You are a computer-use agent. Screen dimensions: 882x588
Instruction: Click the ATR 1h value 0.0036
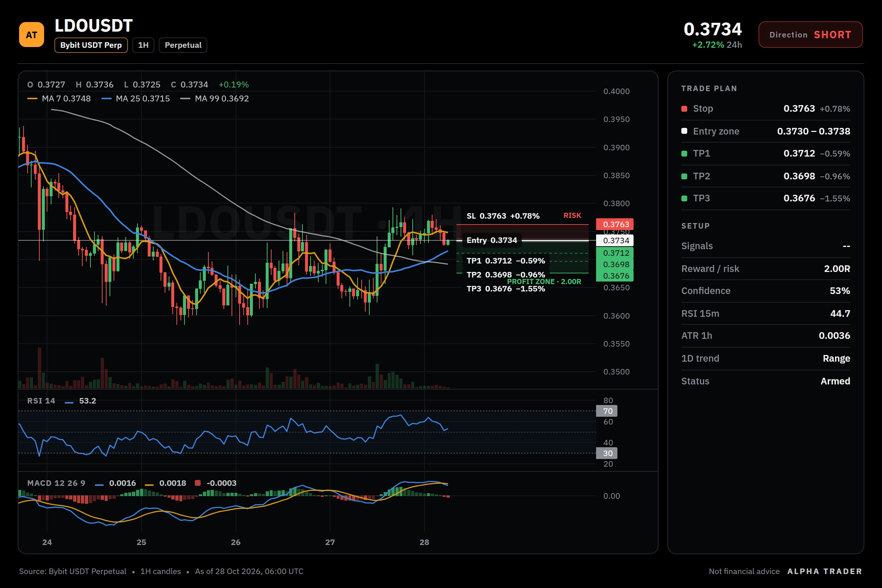coord(834,336)
